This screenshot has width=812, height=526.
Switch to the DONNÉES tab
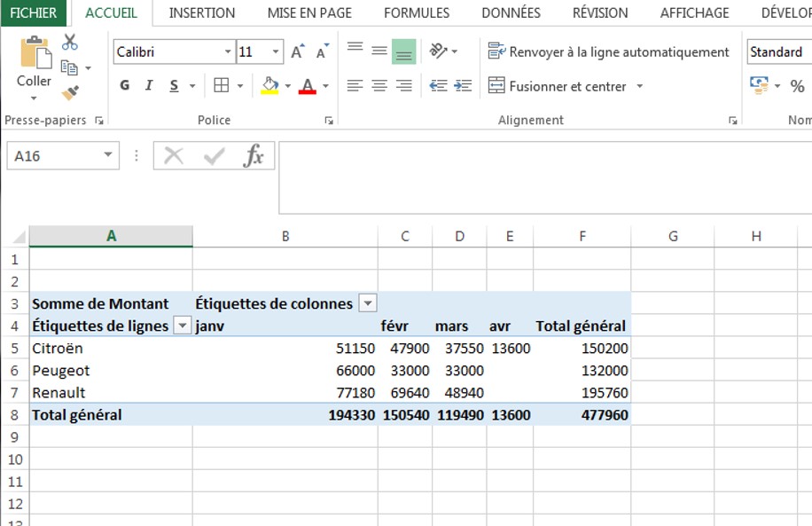511,13
